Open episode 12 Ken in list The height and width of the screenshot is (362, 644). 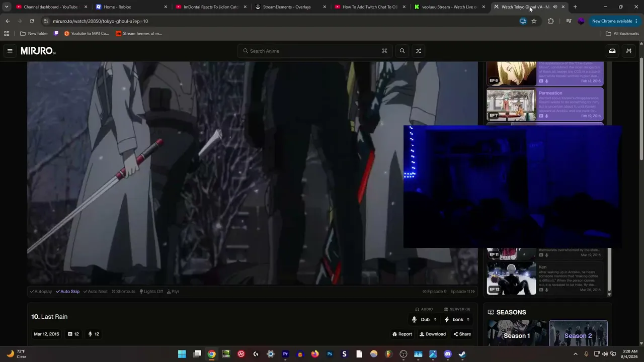[545, 278]
